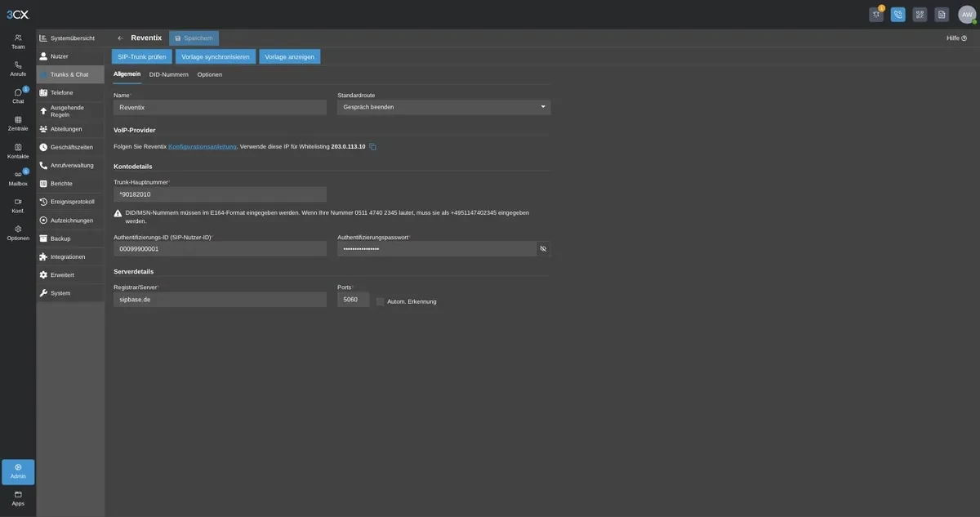The height and width of the screenshot is (517, 980).
Task: Open the Konfigurationsanleitung link
Action: pyautogui.click(x=203, y=146)
